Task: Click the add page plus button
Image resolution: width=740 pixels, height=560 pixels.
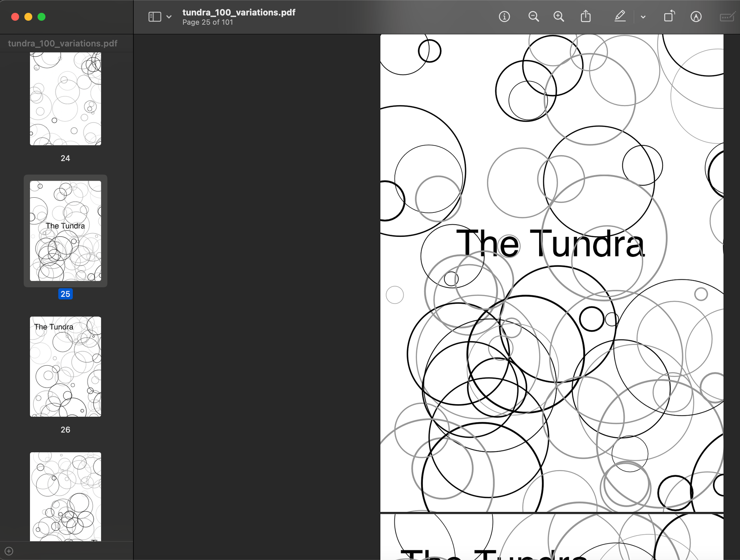Action: tap(9, 551)
